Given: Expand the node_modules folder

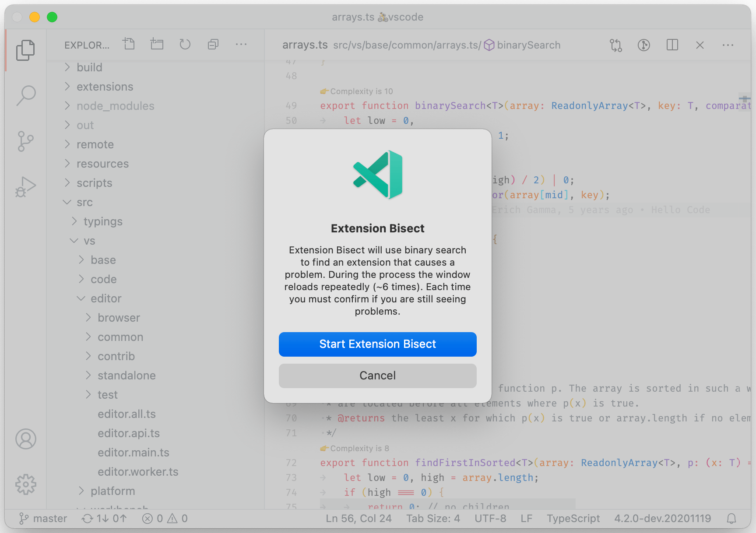Looking at the screenshot, I should tap(115, 106).
